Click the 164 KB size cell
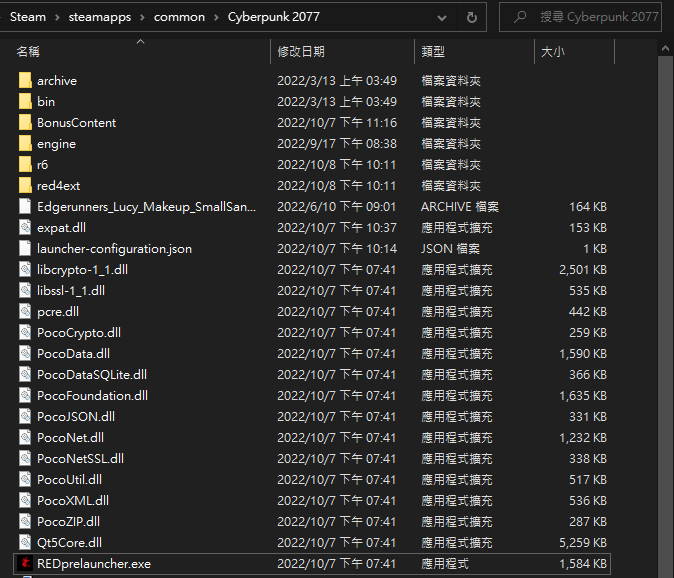The image size is (674, 578). pyautogui.click(x=588, y=207)
